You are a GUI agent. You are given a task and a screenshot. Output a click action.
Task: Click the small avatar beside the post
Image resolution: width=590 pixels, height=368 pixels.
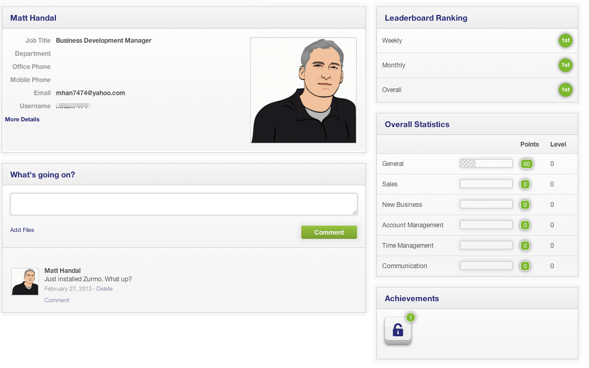click(25, 281)
